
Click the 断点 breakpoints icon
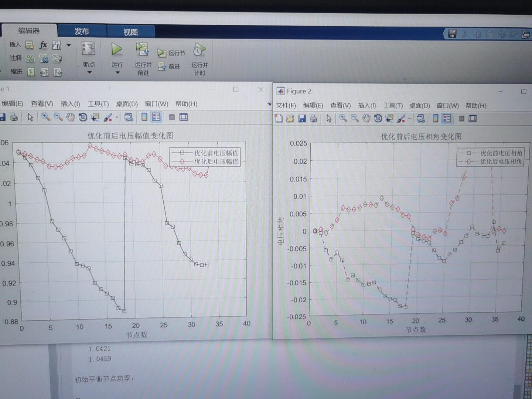tap(89, 49)
